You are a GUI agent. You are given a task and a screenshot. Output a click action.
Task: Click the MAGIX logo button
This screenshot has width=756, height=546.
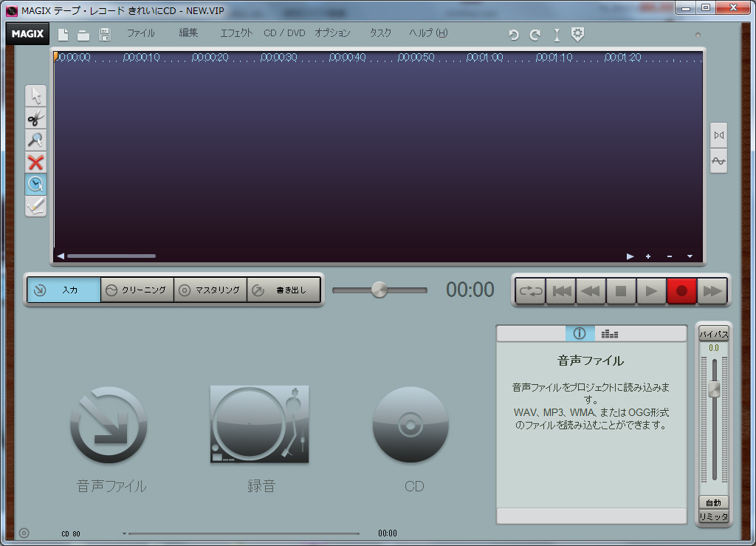(27, 34)
